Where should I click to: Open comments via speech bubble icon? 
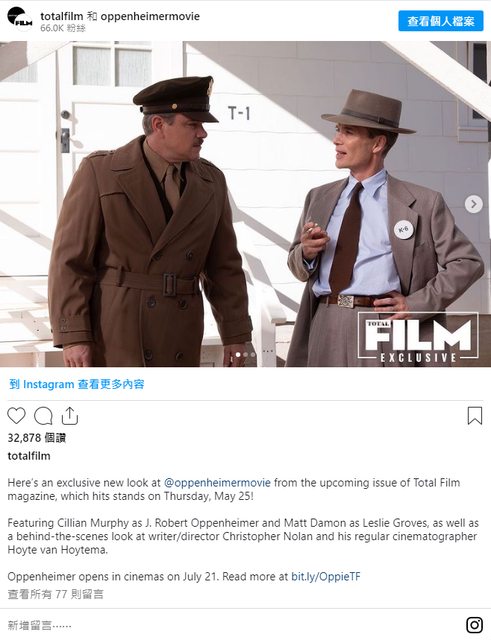pos(43,416)
